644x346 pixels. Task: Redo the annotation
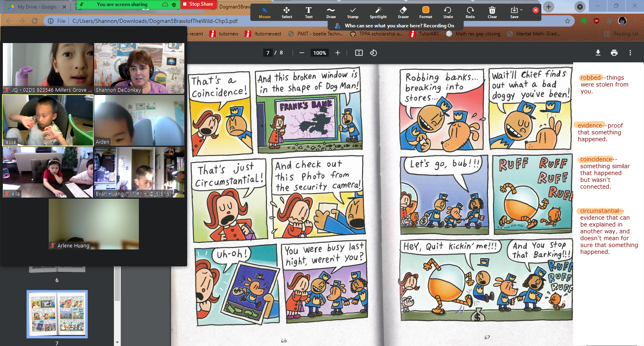pos(470,12)
